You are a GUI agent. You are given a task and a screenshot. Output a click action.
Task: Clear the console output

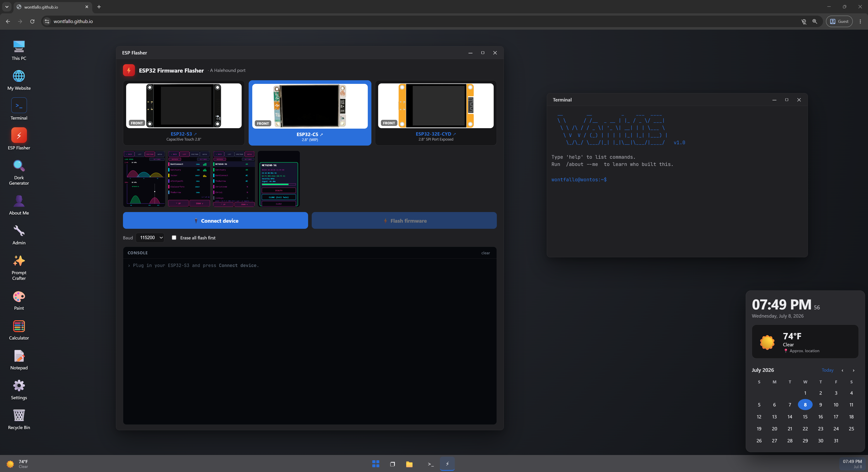click(486, 253)
